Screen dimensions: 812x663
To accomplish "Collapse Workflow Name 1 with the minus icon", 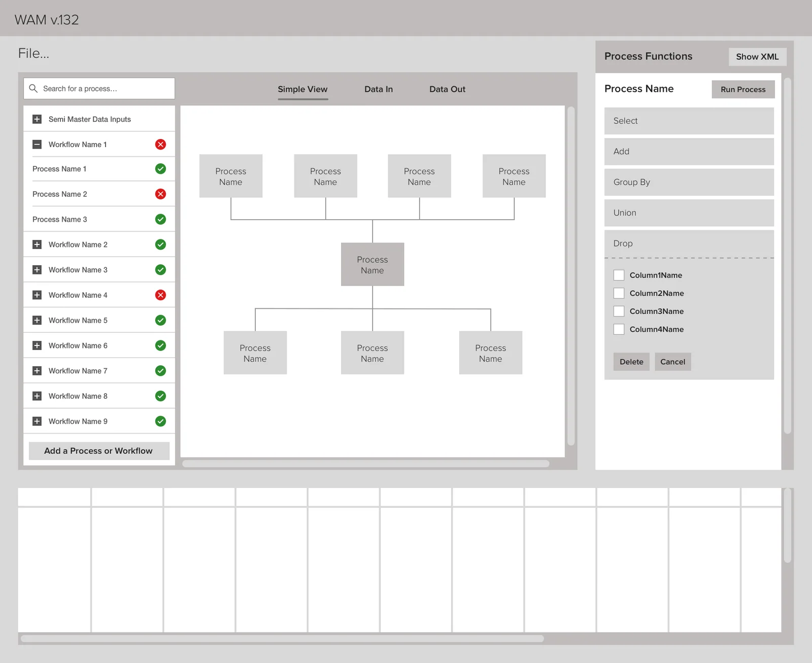I will tap(37, 145).
